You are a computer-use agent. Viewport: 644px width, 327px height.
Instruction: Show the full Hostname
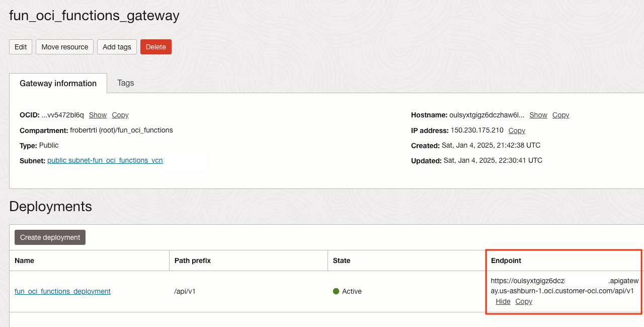click(x=538, y=115)
